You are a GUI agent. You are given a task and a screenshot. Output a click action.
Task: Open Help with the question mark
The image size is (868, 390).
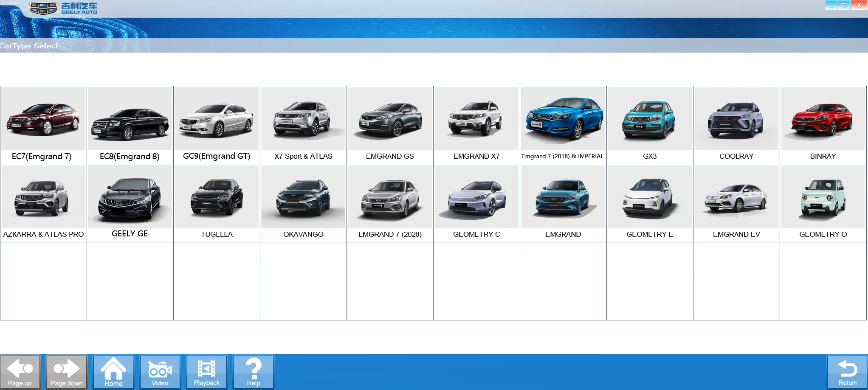[x=254, y=372]
